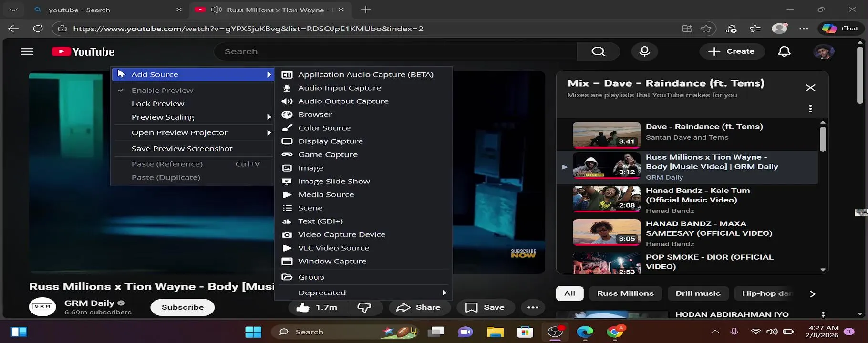Choose the Text (GDI+) icon
The width and height of the screenshot is (868, 343).
coord(287,222)
